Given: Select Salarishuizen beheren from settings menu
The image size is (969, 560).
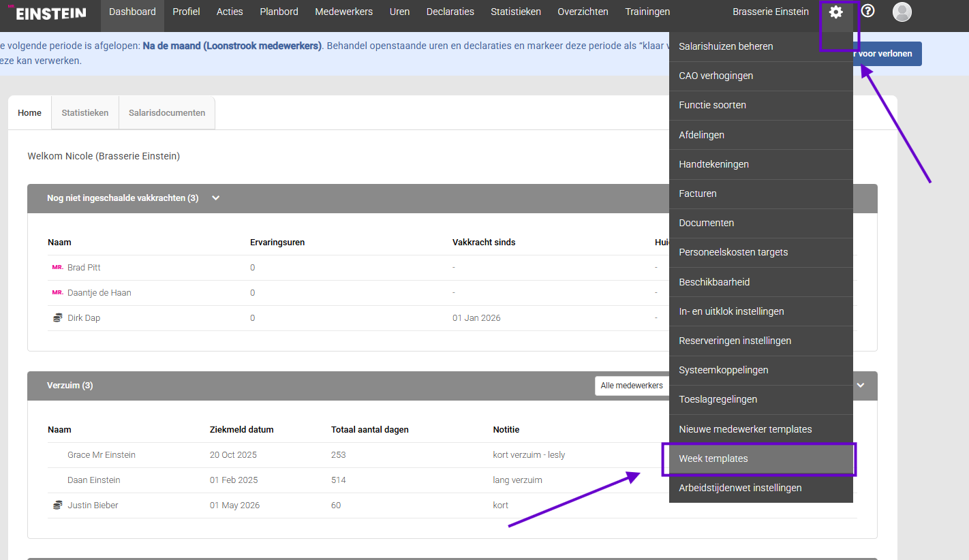Looking at the screenshot, I should (x=761, y=46).
